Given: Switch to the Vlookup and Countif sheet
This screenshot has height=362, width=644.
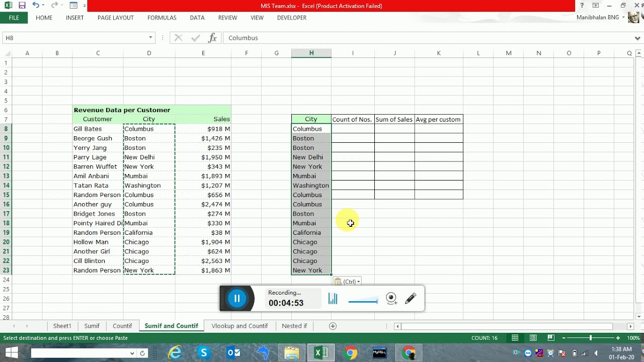Looking at the screenshot, I should [x=239, y=326].
